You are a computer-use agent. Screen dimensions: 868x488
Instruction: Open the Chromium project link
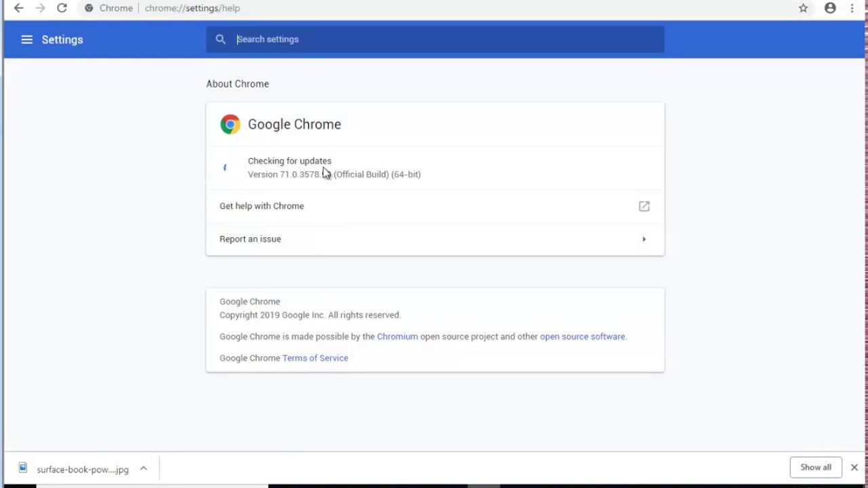[397, 336]
